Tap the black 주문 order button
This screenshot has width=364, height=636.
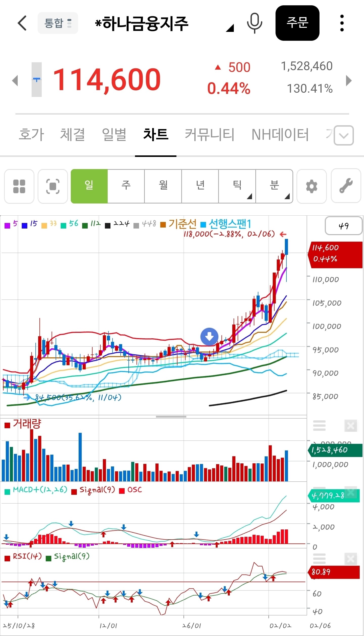pos(297,23)
